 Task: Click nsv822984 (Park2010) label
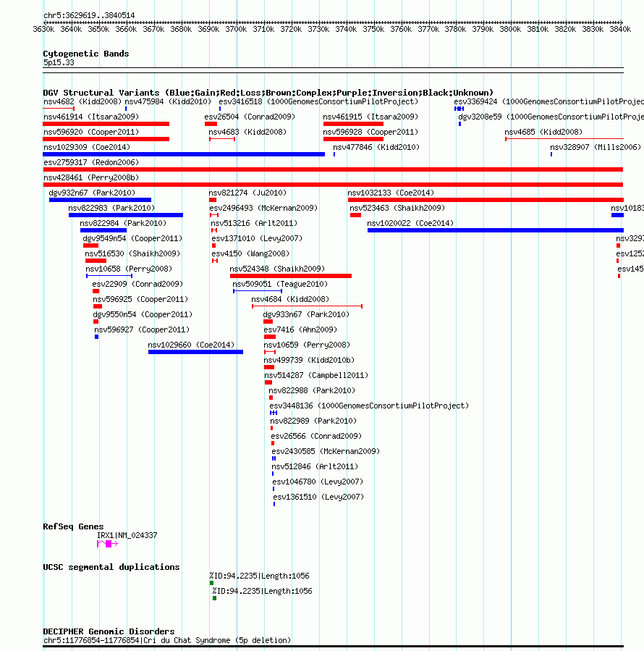click(x=123, y=223)
